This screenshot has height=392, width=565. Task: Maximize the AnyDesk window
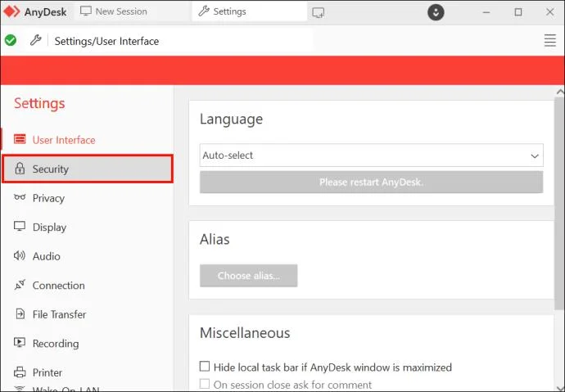(518, 12)
